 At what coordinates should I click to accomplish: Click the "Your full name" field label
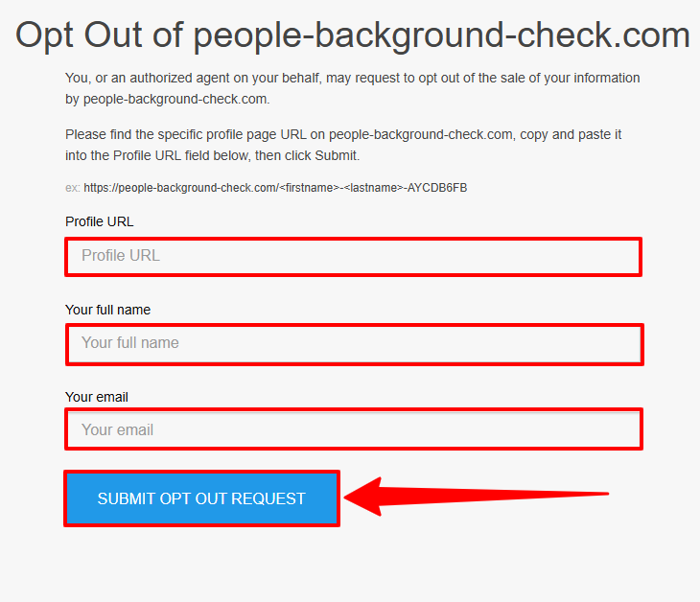[x=107, y=310]
